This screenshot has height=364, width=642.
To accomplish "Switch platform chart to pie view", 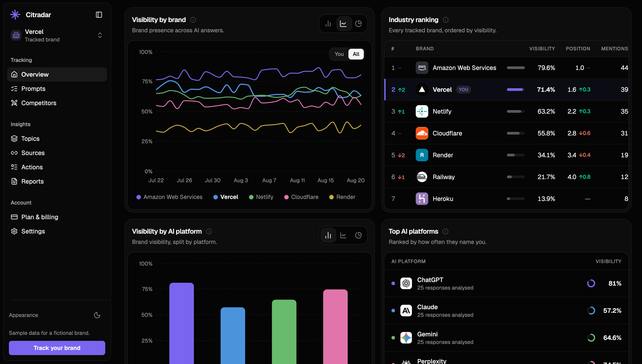I will [x=358, y=235].
